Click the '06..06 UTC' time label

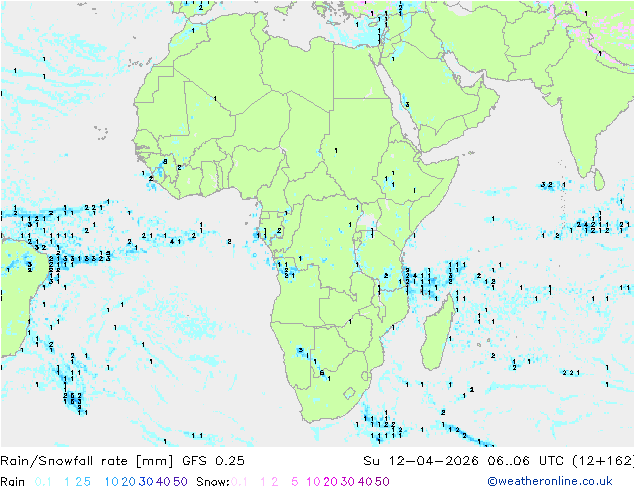pyautogui.click(x=525, y=460)
